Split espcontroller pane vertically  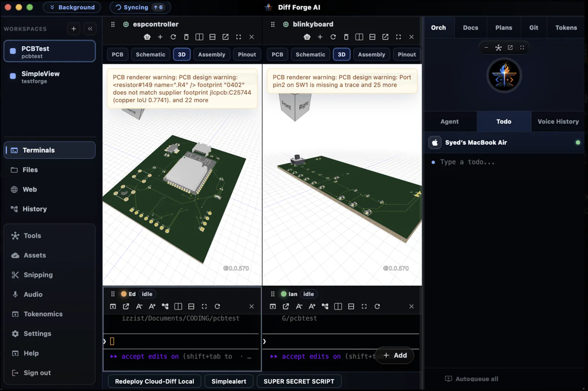(x=199, y=37)
